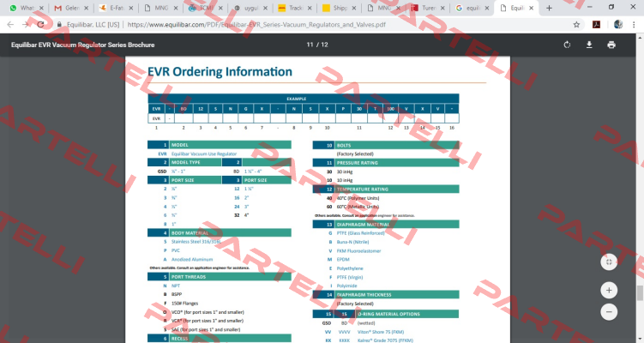Close the Tracki tab

click(x=310, y=8)
